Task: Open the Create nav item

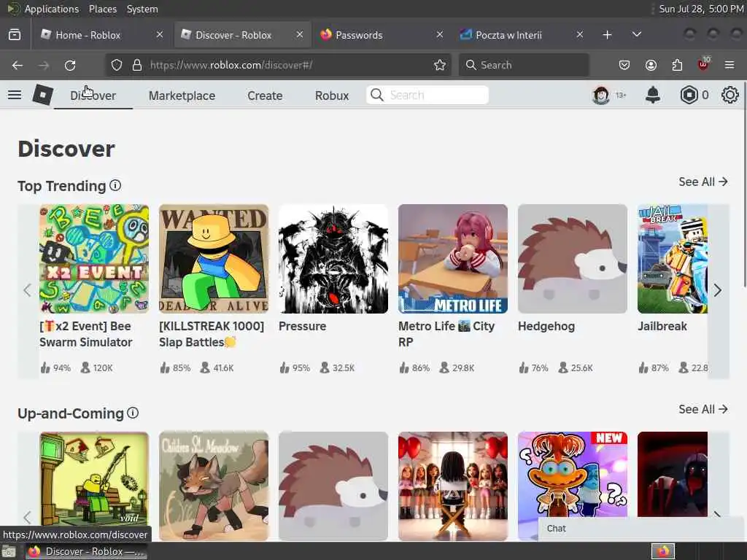Action: [x=265, y=96]
